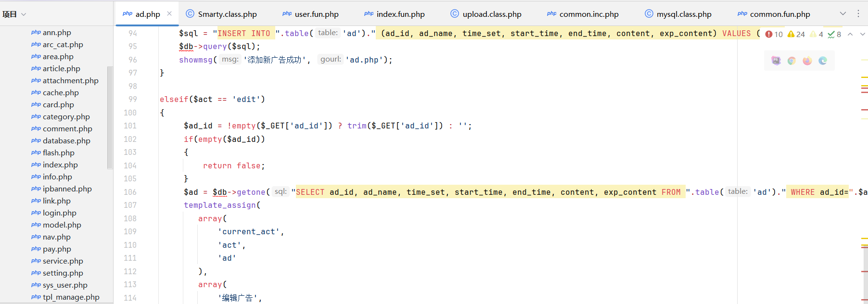The width and height of the screenshot is (868, 304).
Task: Click line number 106 in the gutter
Action: 130,192
